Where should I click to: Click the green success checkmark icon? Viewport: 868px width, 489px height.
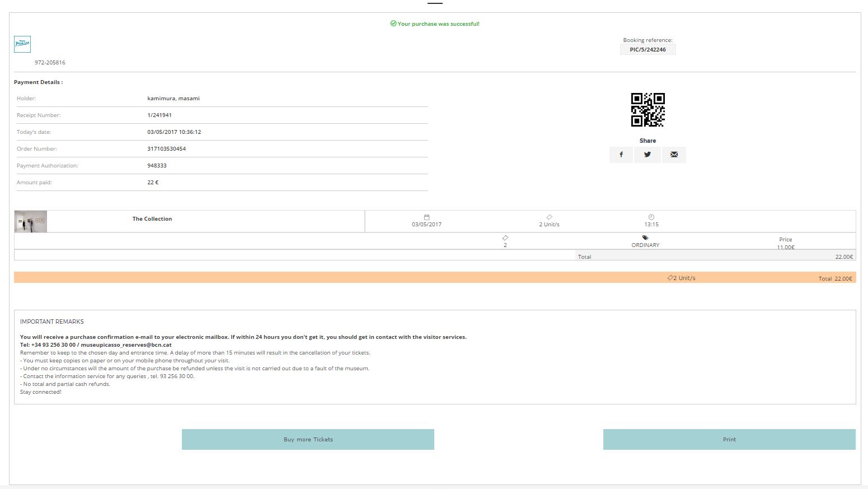pos(393,24)
